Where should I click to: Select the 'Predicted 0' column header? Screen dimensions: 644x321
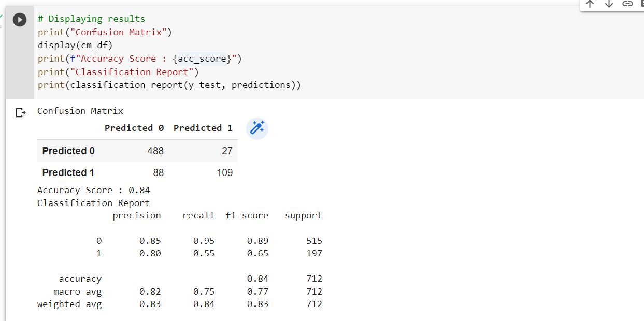(134, 128)
